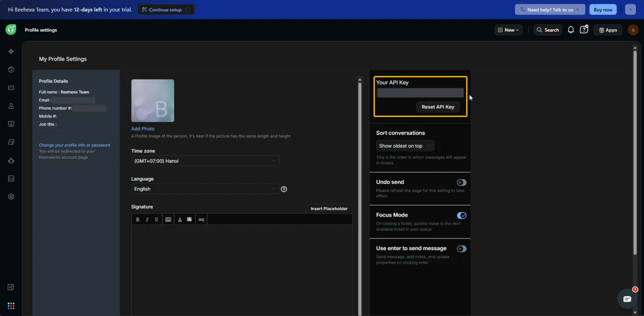This screenshot has width=644, height=316.
Task: Open the help question mark icon
Action: (x=584, y=30)
